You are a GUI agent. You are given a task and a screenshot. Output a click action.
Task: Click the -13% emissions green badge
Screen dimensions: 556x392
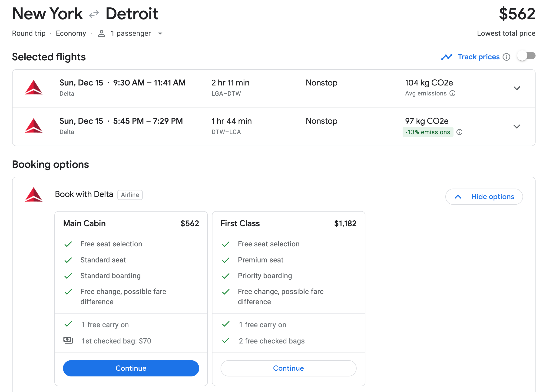click(x=428, y=132)
